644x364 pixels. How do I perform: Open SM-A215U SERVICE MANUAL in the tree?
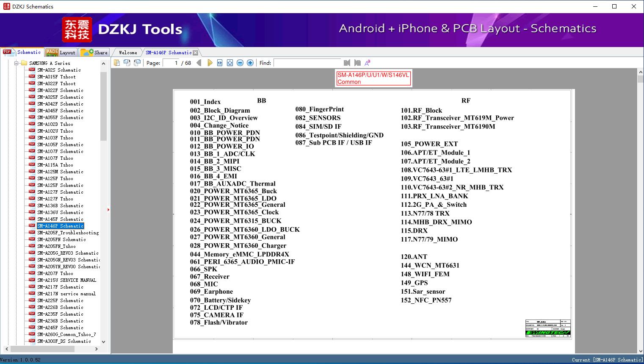66,280
